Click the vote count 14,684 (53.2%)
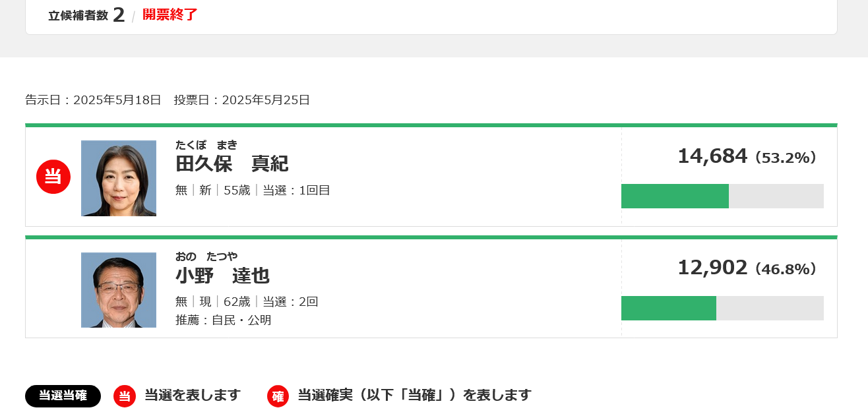Image resolution: width=868 pixels, height=416 pixels. point(747,157)
